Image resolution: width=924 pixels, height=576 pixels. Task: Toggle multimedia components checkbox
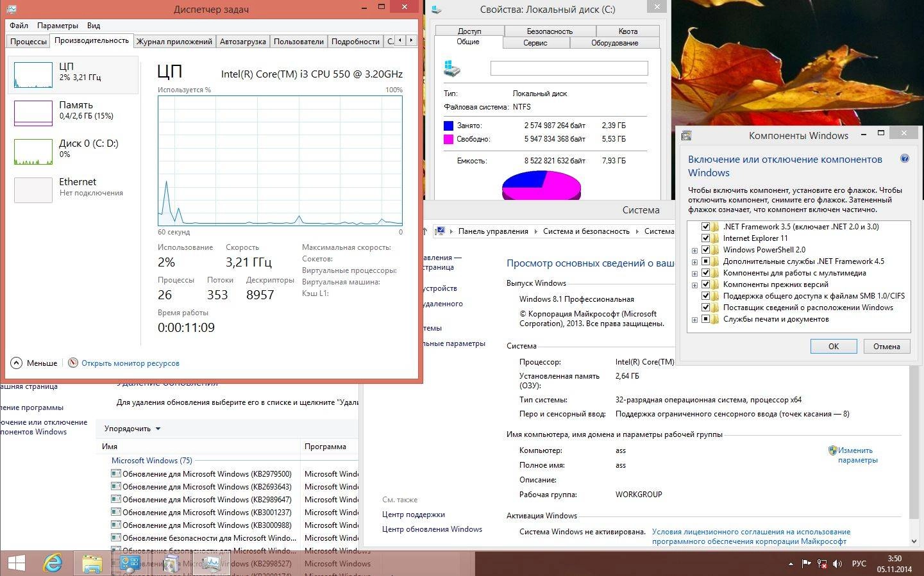[x=705, y=273]
